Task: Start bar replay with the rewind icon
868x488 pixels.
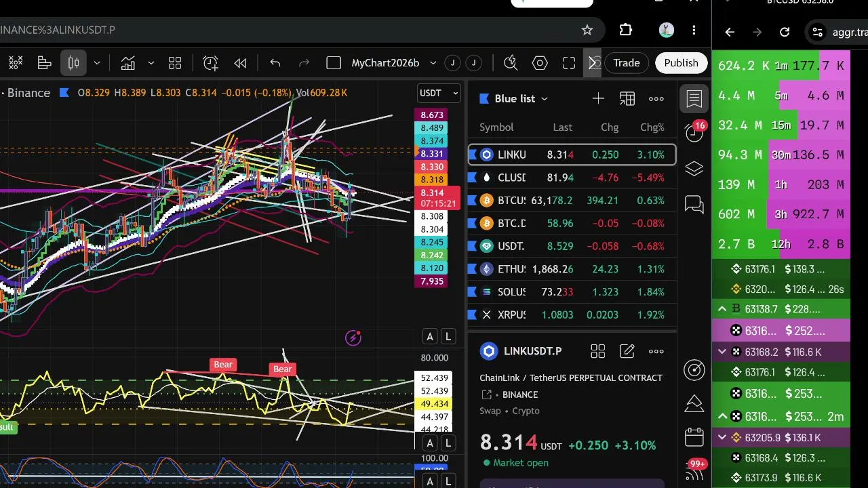Action: tap(240, 63)
